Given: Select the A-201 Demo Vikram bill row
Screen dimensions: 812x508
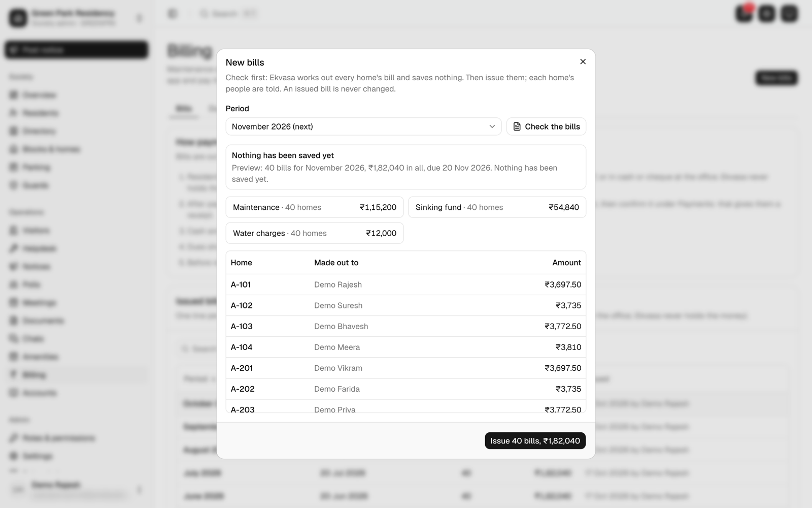Looking at the screenshot, I should [406, 368].
